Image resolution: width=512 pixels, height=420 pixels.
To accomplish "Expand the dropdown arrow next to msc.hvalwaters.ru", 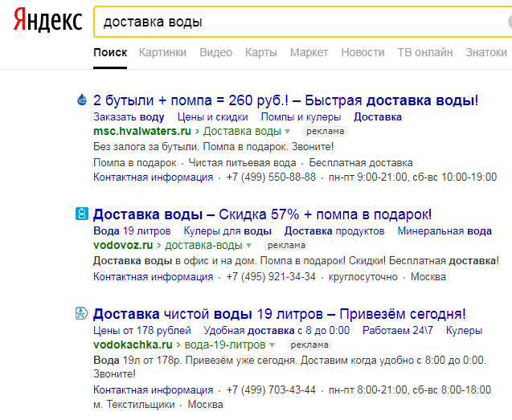I will (287, 132).
